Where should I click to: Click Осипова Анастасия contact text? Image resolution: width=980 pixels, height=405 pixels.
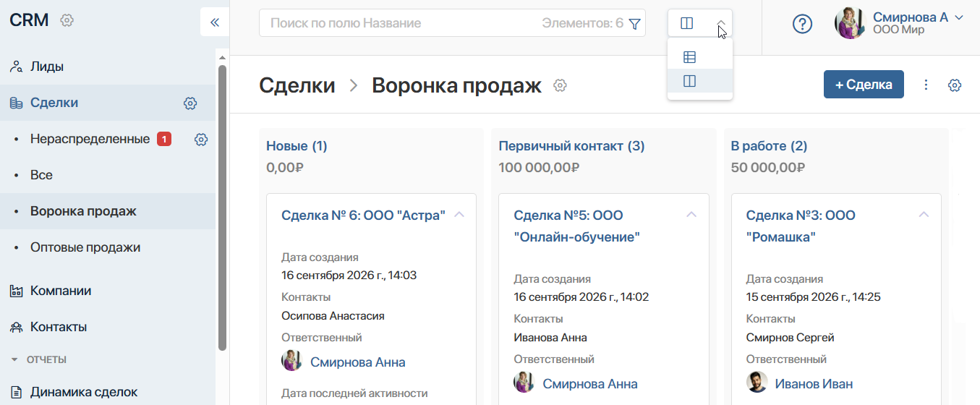(333, 316)
